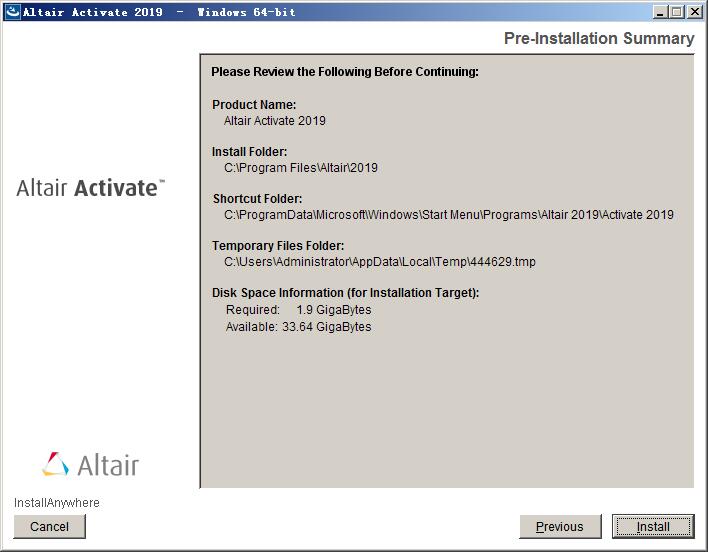Click the Product Name label

point(254,105)
